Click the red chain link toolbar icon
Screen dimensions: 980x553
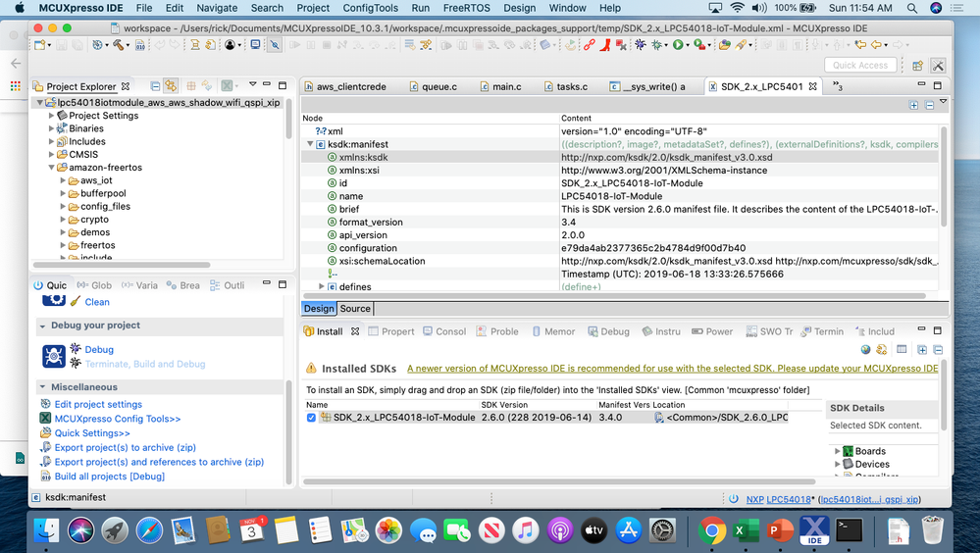589,45
